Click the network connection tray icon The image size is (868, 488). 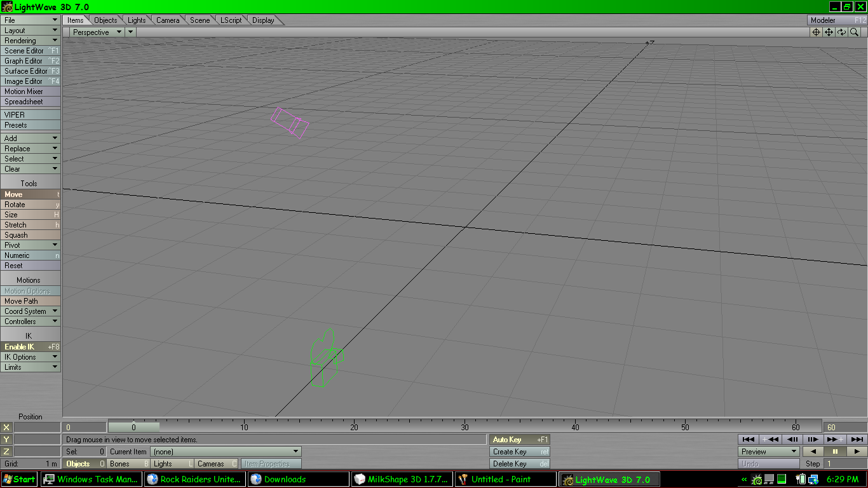pos(813,479)
